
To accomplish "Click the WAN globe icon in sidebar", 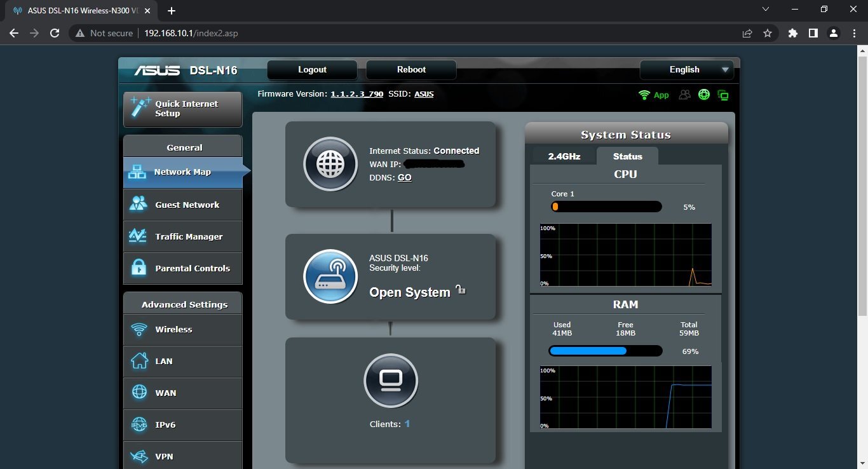I will 139,392.
